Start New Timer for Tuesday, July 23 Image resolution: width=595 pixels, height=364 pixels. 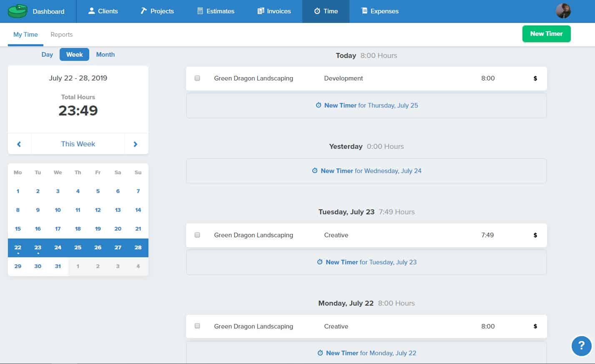(366, 262)
